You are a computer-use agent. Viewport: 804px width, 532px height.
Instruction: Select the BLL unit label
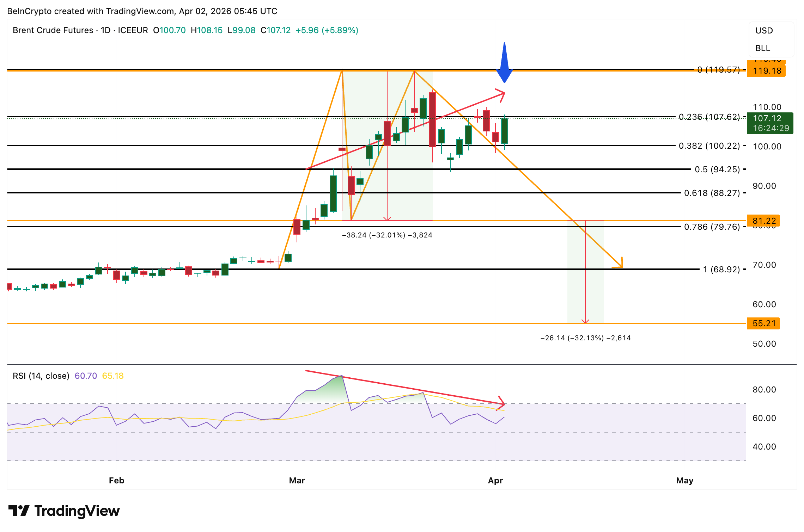[762, 48]
